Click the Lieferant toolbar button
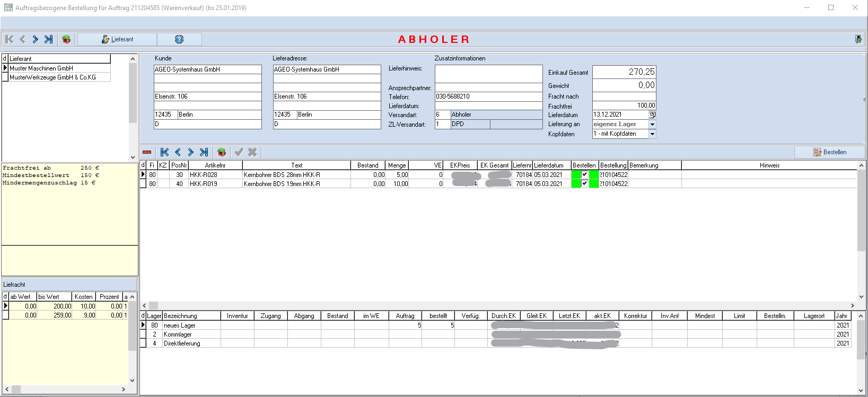Image resolution: width=868 pixels, height=397 pixels. (117, 39)
